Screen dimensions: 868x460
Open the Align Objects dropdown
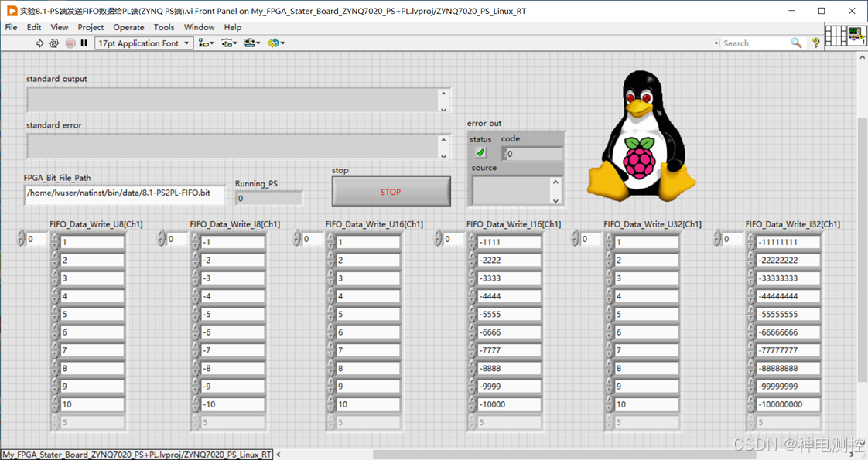tap(206, 43)
